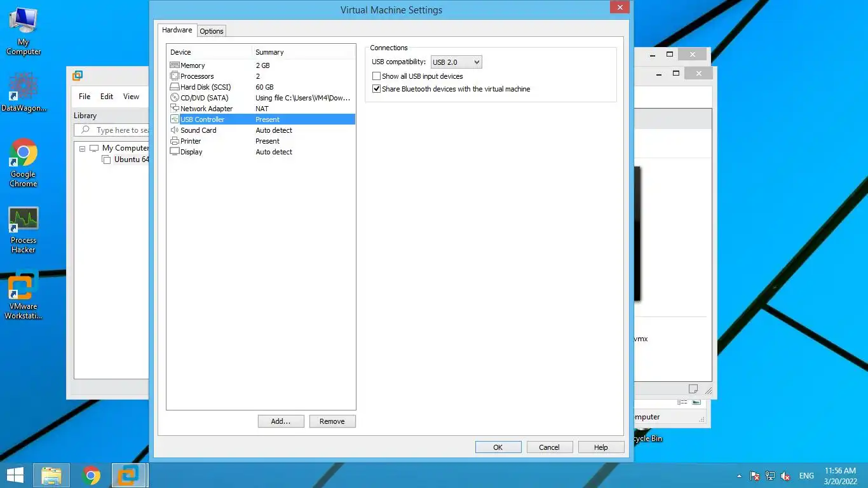Open Process Hacker desktop shortcut
The height and width of the screenshot is (488, 868).
click(x=24, y=230)
